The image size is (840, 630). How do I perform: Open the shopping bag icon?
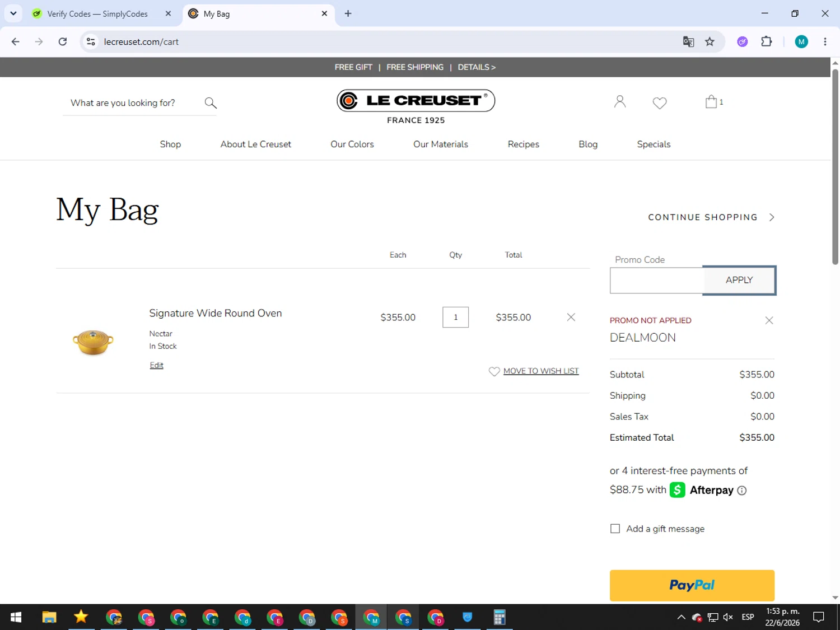pyautogui.click(x=711, y=101)
